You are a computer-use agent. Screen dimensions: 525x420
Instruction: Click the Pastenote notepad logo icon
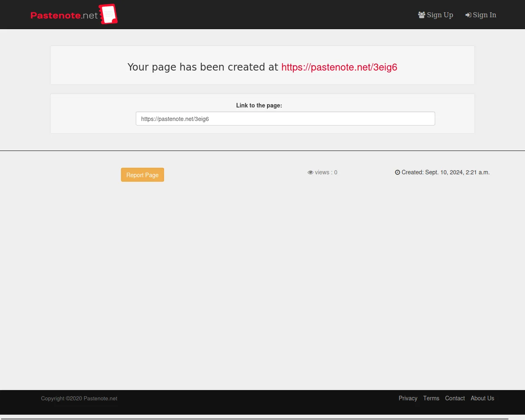108,14
